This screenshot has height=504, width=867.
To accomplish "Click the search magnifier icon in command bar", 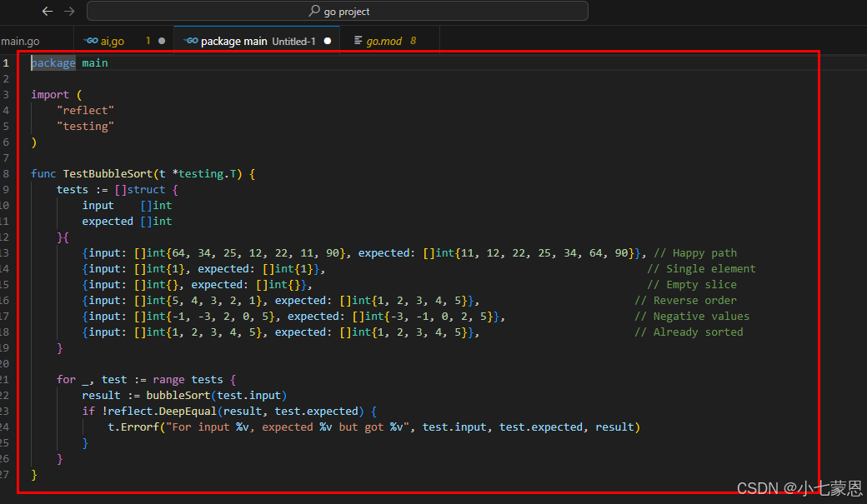I will [x=314, y=12].
